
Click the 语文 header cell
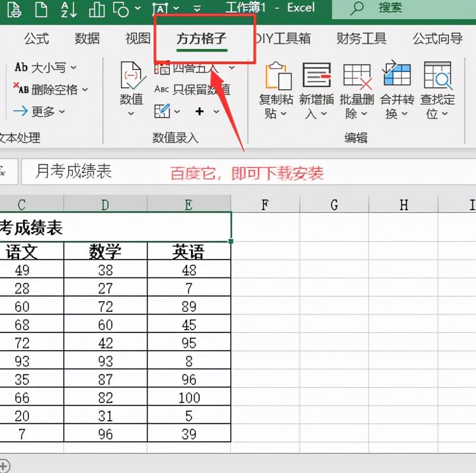click(x=32, y=251)
